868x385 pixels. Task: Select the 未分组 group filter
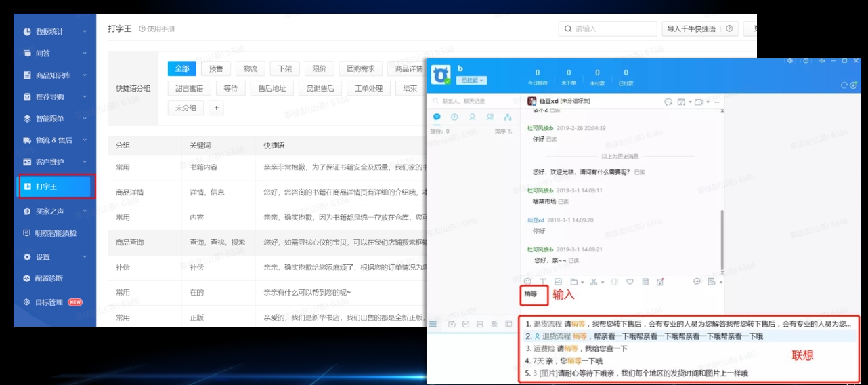[x=186, y=108]
